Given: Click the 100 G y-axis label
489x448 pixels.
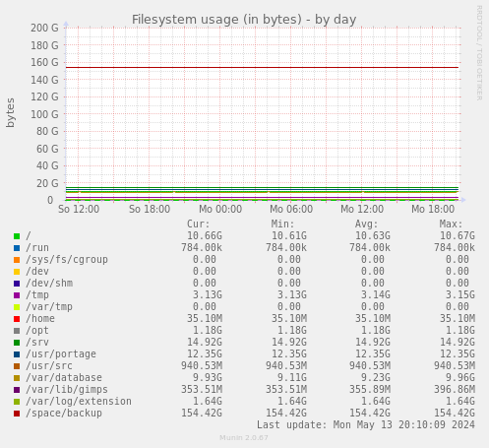Looking at the screenshot, I should point(44,114).
